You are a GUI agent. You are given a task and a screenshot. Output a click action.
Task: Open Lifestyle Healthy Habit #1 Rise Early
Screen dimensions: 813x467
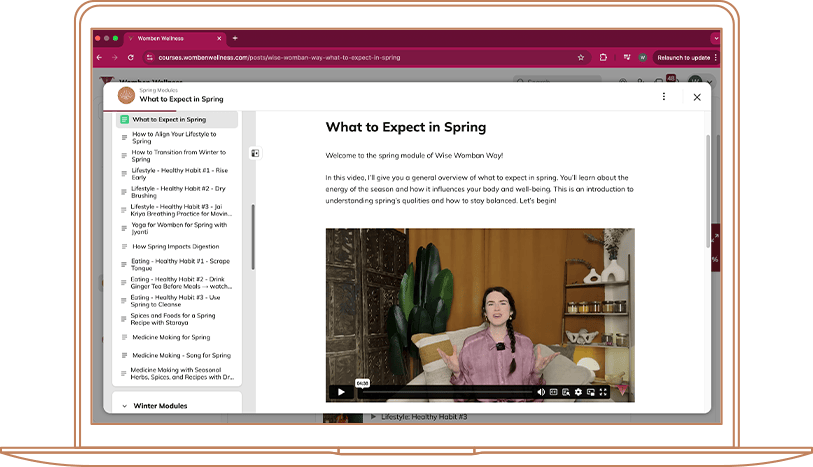(177, 174)
